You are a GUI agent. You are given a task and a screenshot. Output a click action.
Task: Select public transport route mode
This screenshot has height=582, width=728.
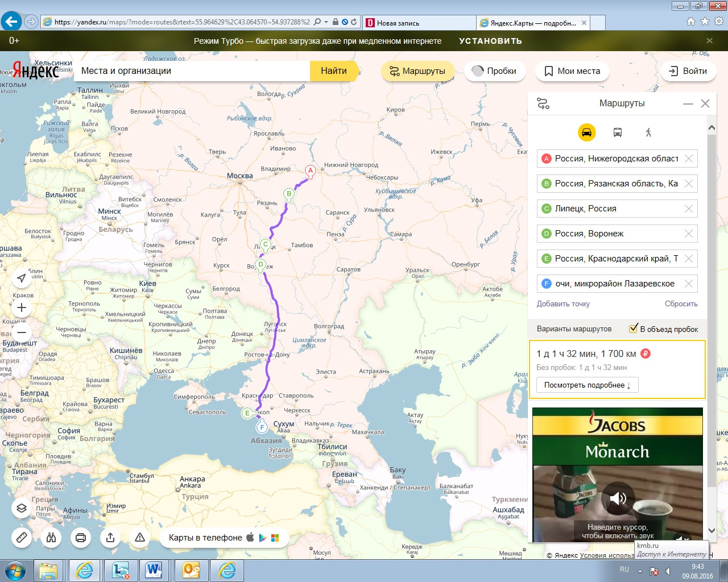tap(618, 132)
